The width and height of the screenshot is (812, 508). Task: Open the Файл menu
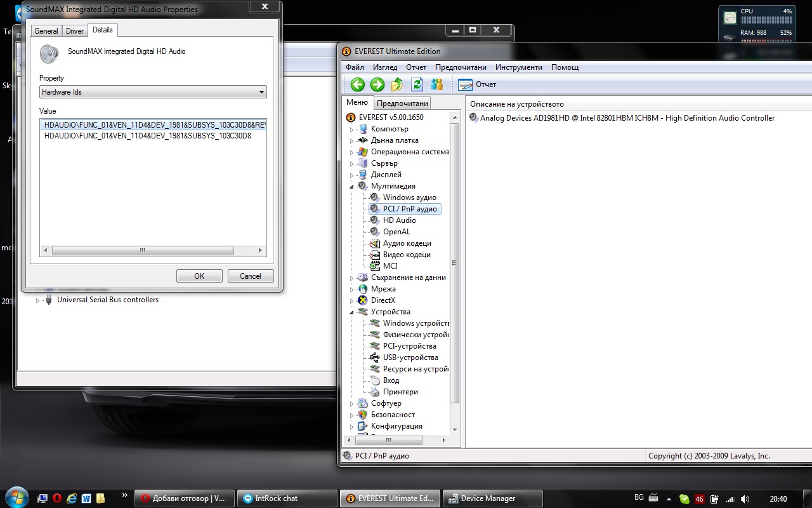355,67
